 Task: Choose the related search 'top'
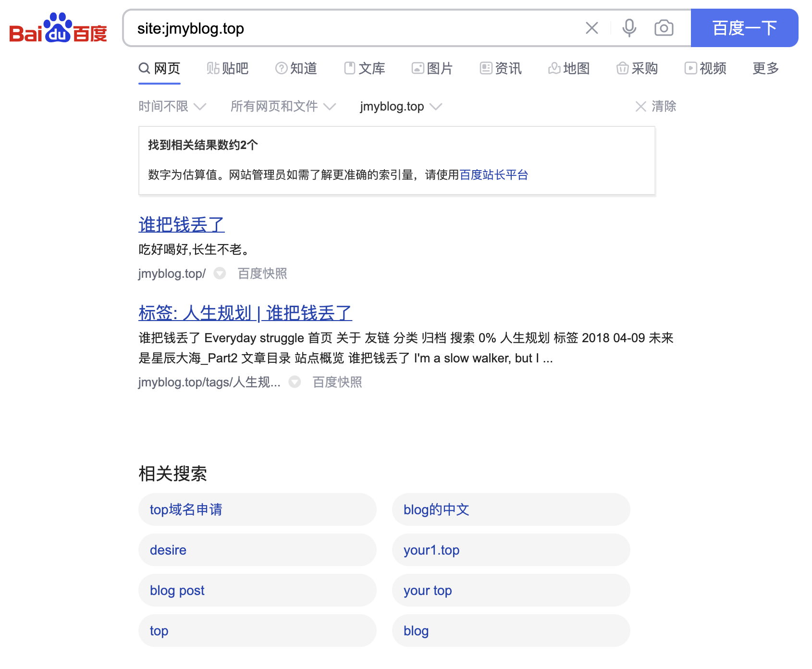click(258, 631)
